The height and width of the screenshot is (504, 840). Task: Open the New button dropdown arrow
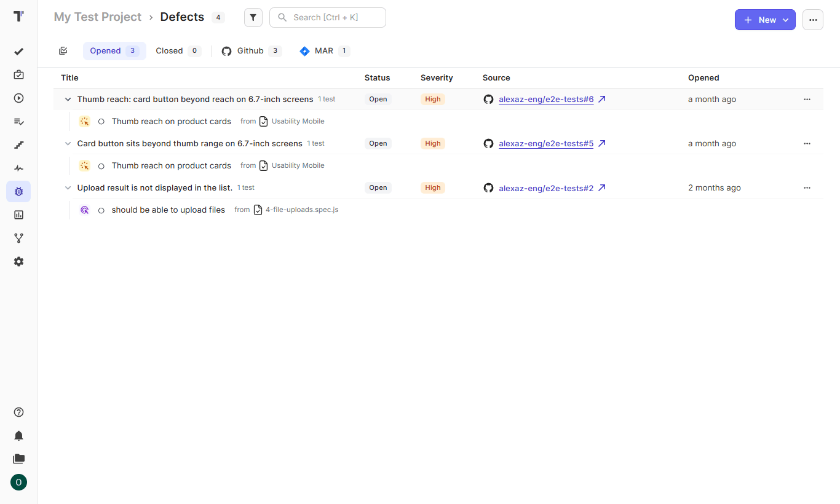786,20
